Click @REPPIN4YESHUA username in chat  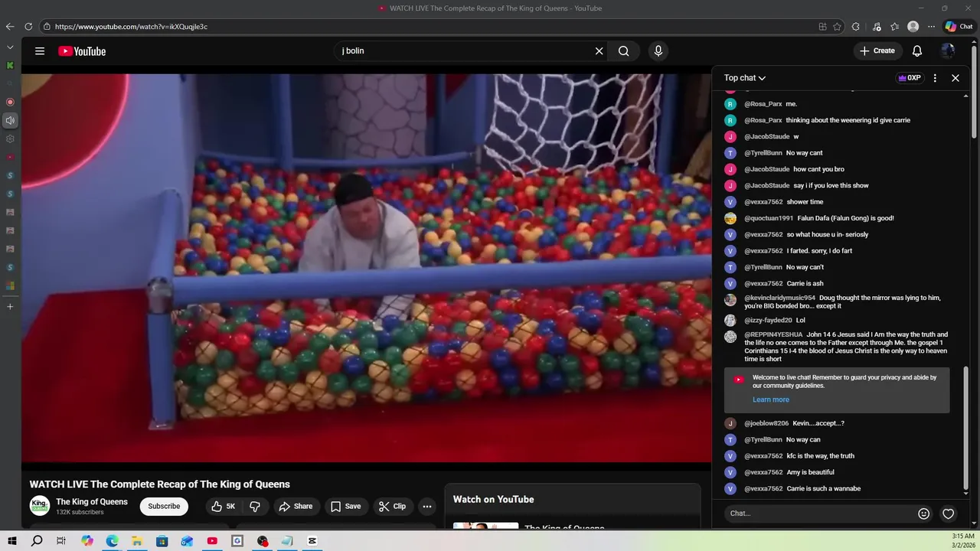[773, 334]
